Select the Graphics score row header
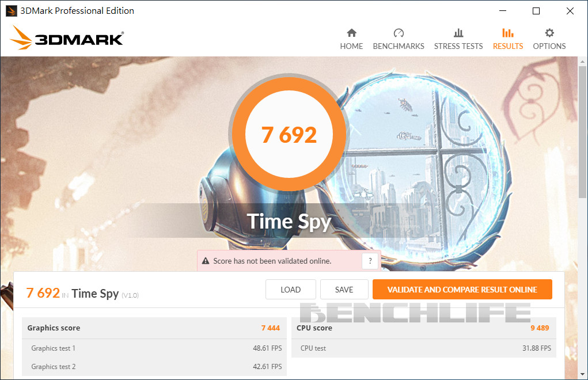This screenshot has height=380, width=588. [x=154, y=328]
